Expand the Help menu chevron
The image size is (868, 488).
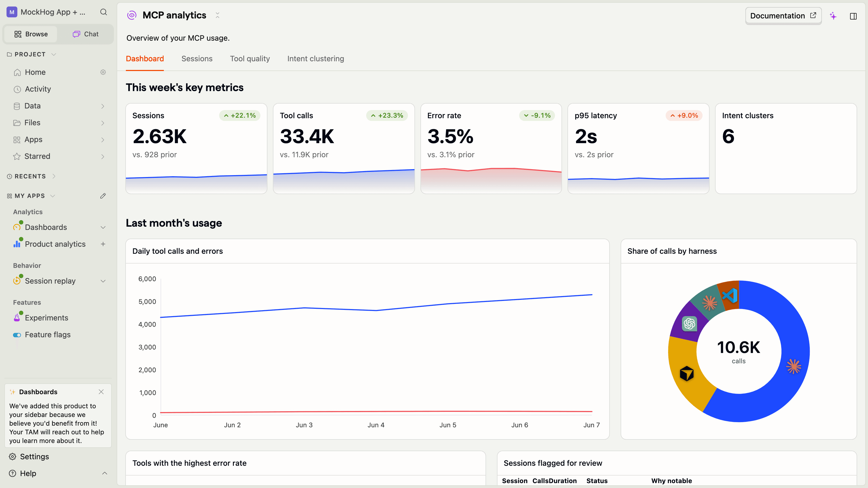click(104, 473)
